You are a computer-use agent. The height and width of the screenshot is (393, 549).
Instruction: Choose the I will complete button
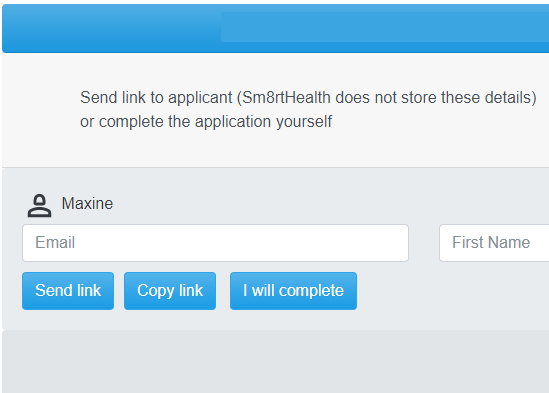293,291
